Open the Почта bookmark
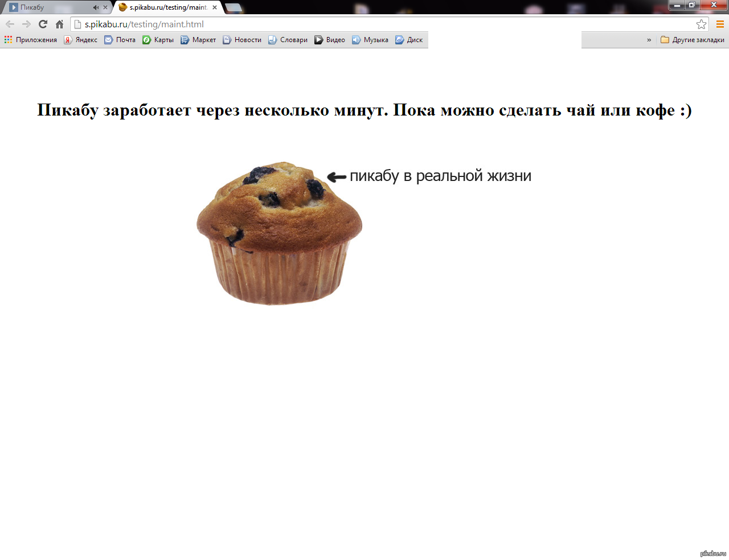 [120, 40]
